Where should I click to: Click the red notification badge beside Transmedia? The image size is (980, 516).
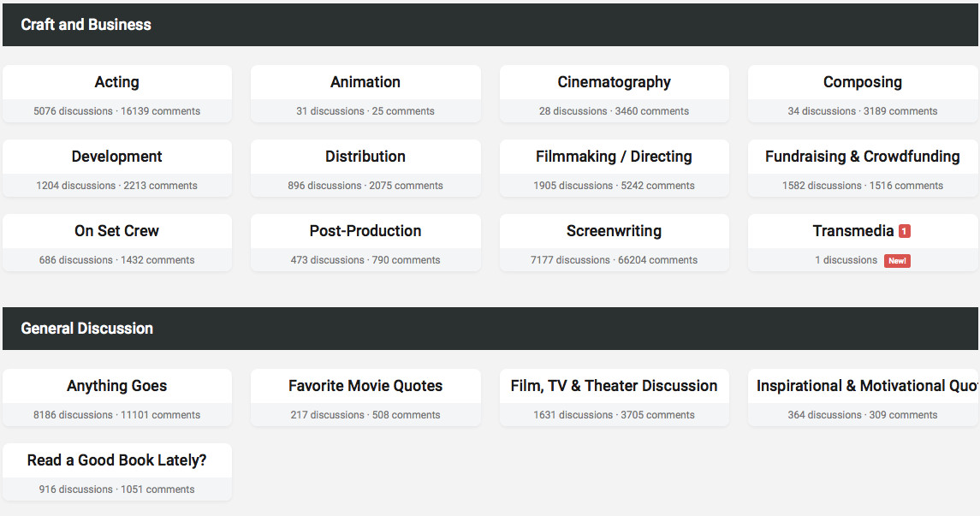[905, 231]
